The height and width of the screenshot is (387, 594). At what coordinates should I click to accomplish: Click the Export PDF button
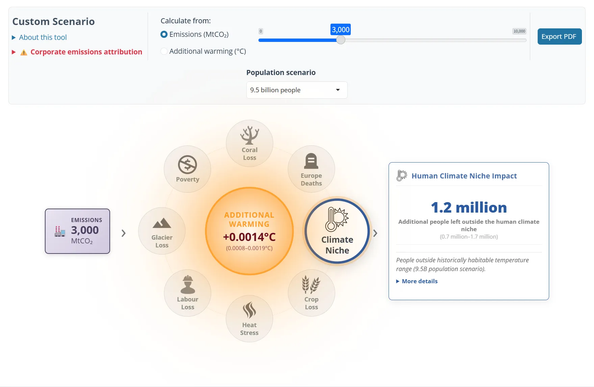coord(560,37)
